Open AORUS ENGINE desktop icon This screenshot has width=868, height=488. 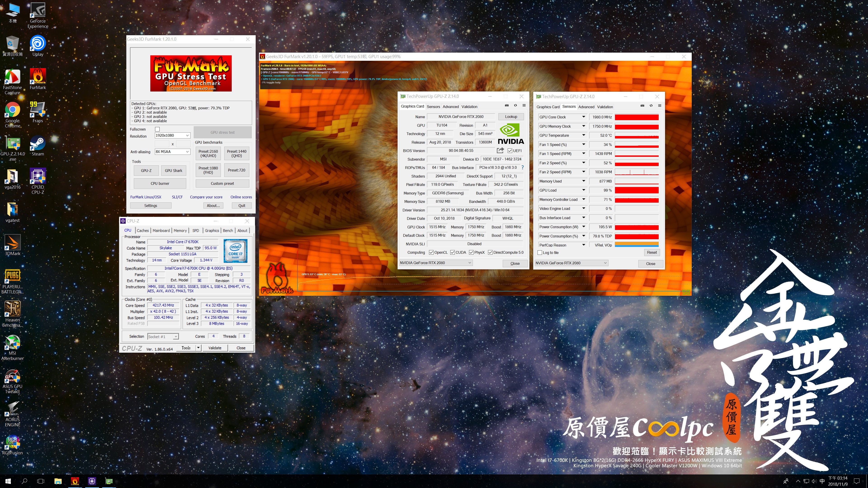click(x=12, y=414)
